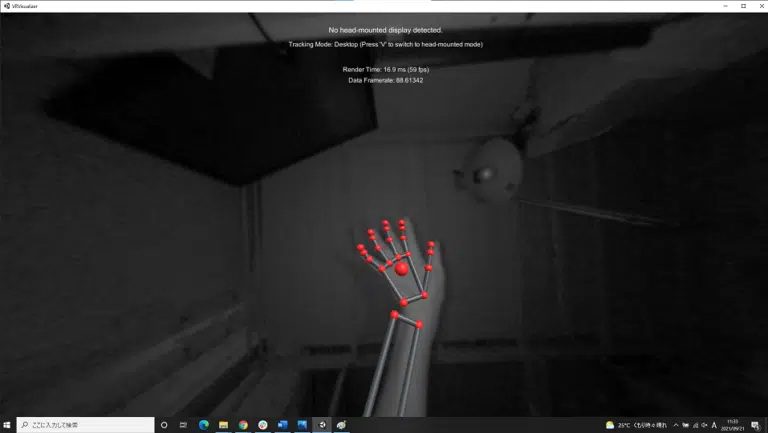Launch Microsoft Edge from the taskbar
This screenshot has width=768, height=433.
point(203,425)
